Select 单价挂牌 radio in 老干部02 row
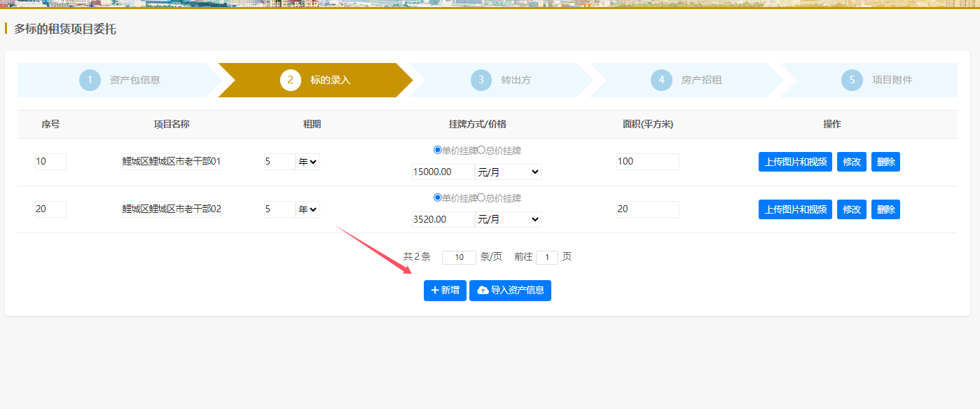The image size is (980, 409). pyautogui.click(x=438, y=198)
